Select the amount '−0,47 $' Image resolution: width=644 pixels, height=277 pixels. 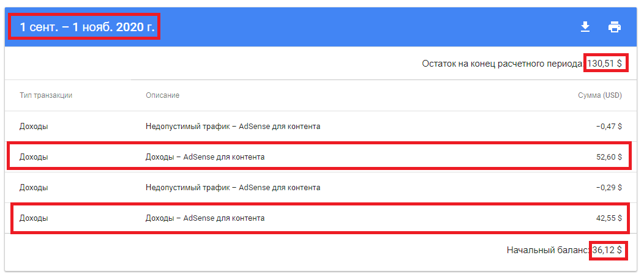[608, 127]
